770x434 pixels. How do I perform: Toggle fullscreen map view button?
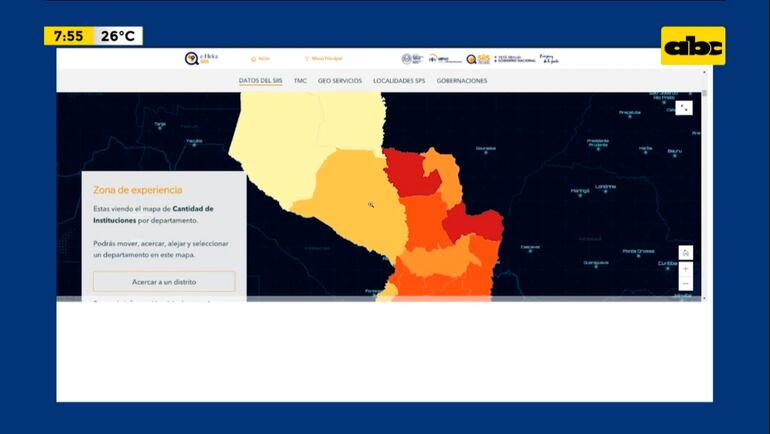[x=684, y=108]
